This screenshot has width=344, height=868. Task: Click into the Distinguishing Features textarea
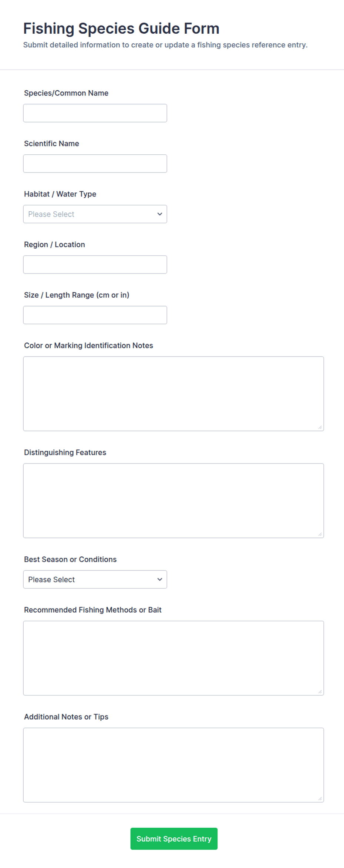[173, 500]
